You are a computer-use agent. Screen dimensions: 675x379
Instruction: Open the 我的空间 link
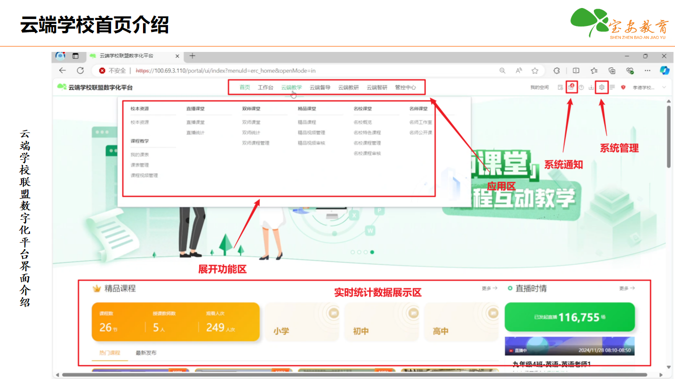coord(539,87)
